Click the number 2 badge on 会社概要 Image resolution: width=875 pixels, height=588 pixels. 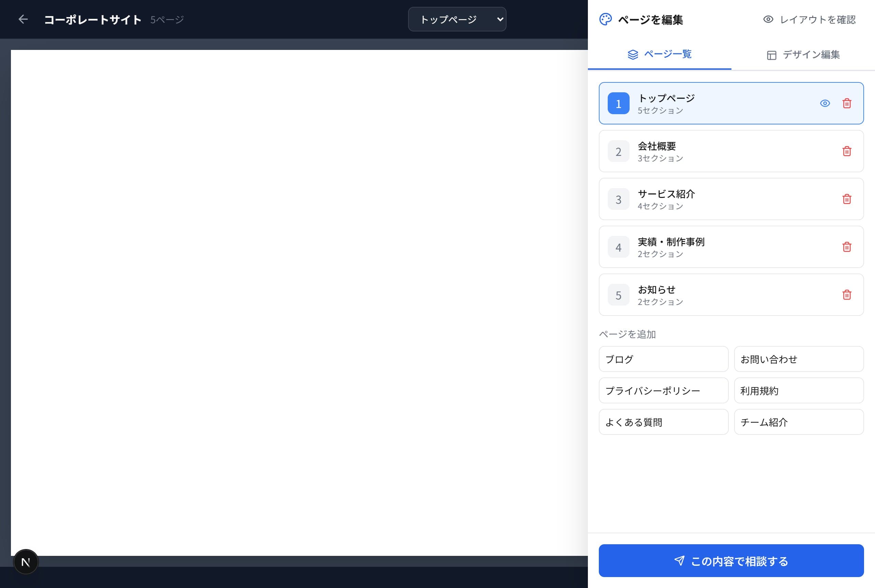618,151
